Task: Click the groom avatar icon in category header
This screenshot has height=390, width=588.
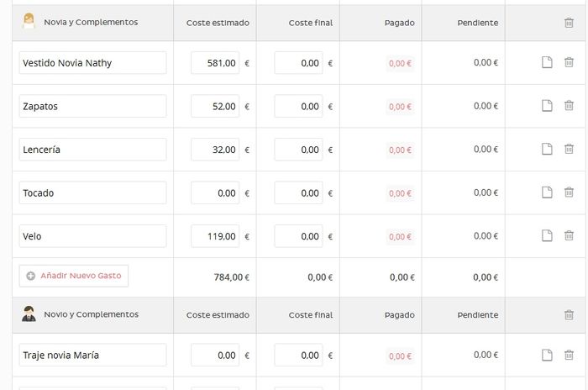Action: (29, 314)
